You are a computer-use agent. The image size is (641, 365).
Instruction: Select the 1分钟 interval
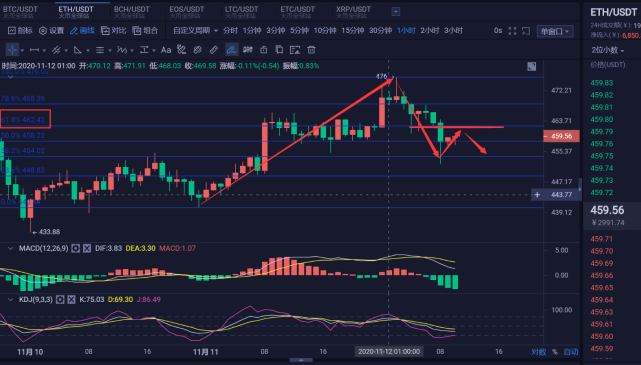point(252,31)
